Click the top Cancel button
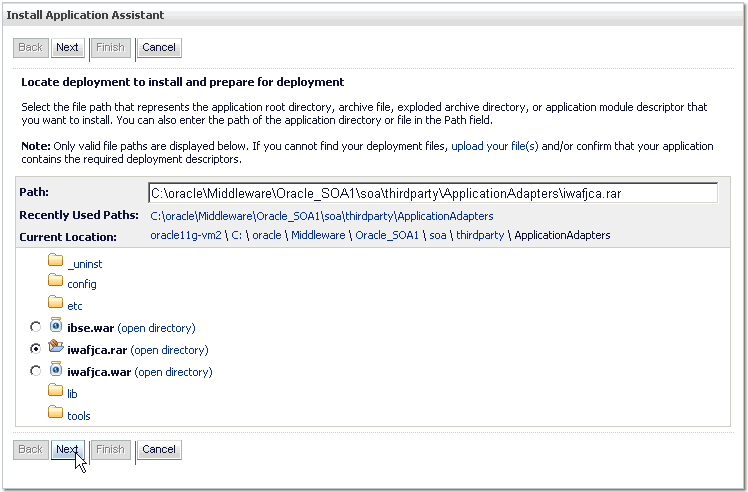The image size is (748, 492). (159, 48)
